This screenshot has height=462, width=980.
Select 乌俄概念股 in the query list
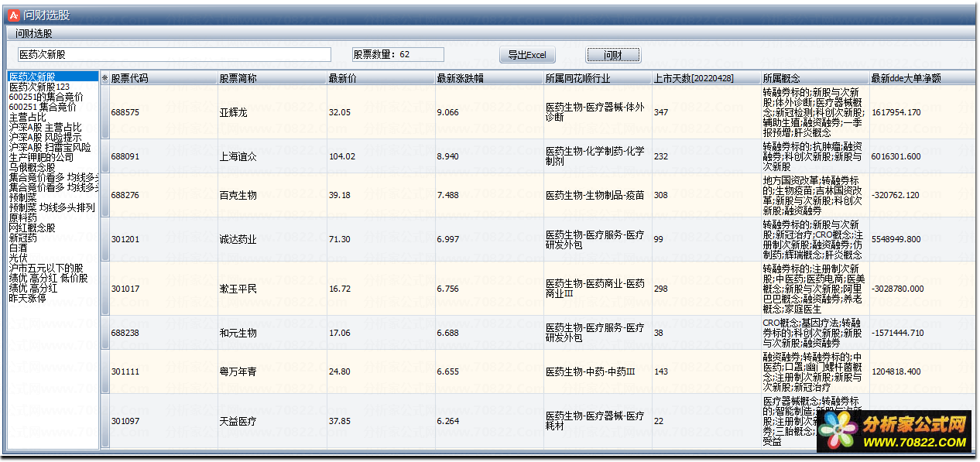32,167
